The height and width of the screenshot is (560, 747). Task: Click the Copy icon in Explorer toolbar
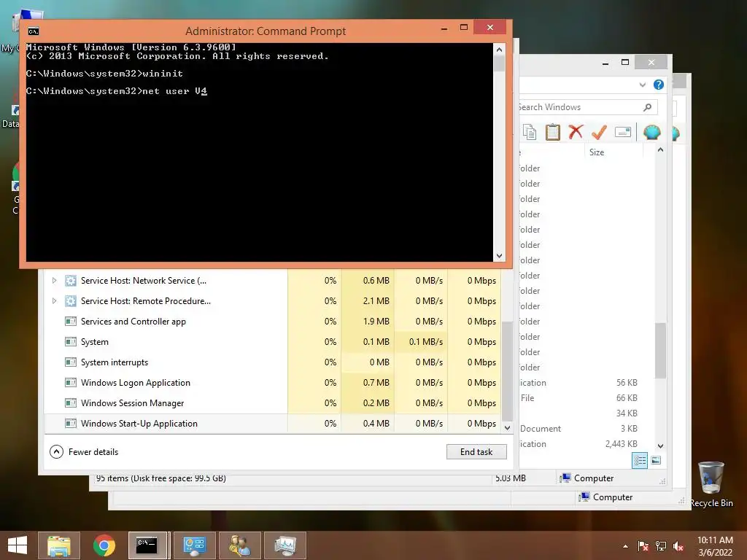tap(530, 132)
